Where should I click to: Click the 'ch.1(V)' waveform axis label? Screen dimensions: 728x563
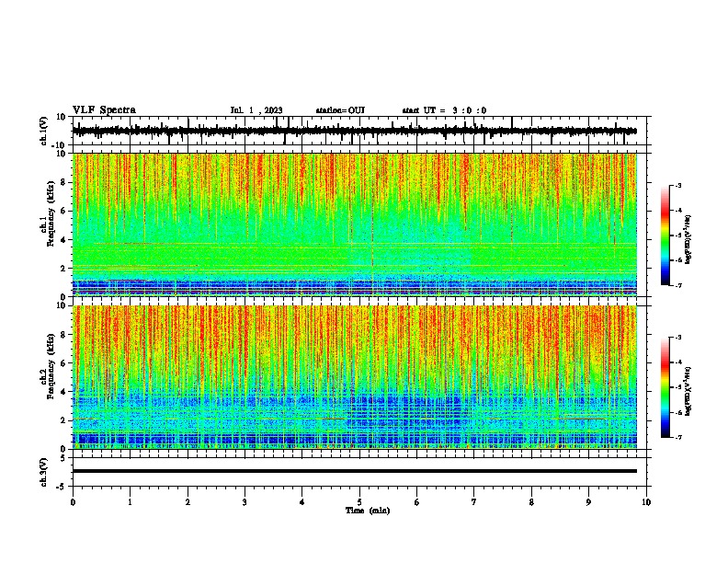click(x=44, y=131)
